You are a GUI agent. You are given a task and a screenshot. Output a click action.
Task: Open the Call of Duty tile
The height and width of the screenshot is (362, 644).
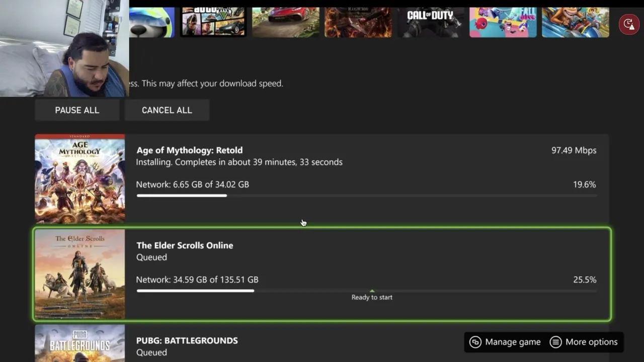(x=430, y=22)
